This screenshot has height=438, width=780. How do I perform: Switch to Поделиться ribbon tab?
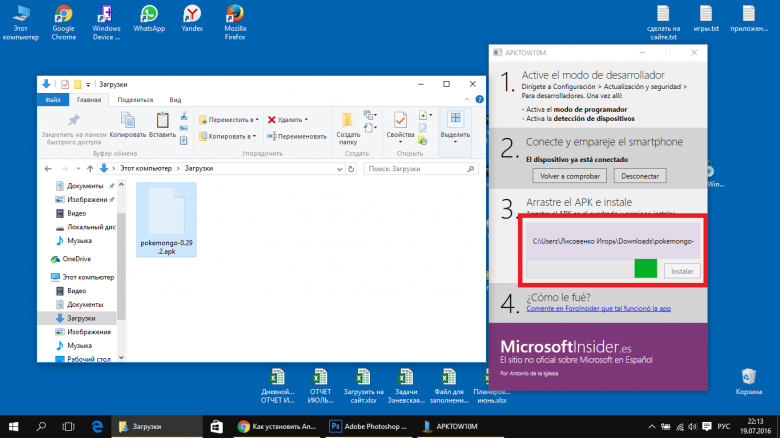(x=135, y=100)
